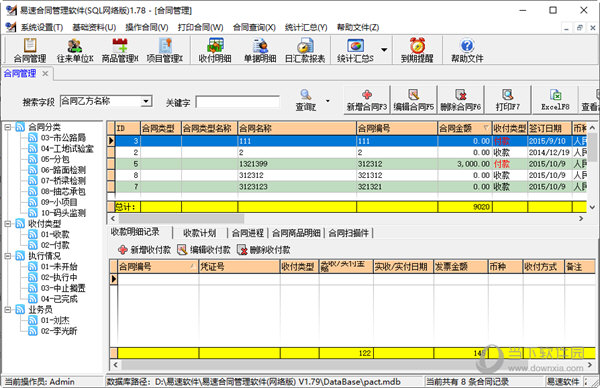The width and height of the screenshot is (600, 388).
Task: Click the 查询 search magnifier button
Action: [305, 100]
